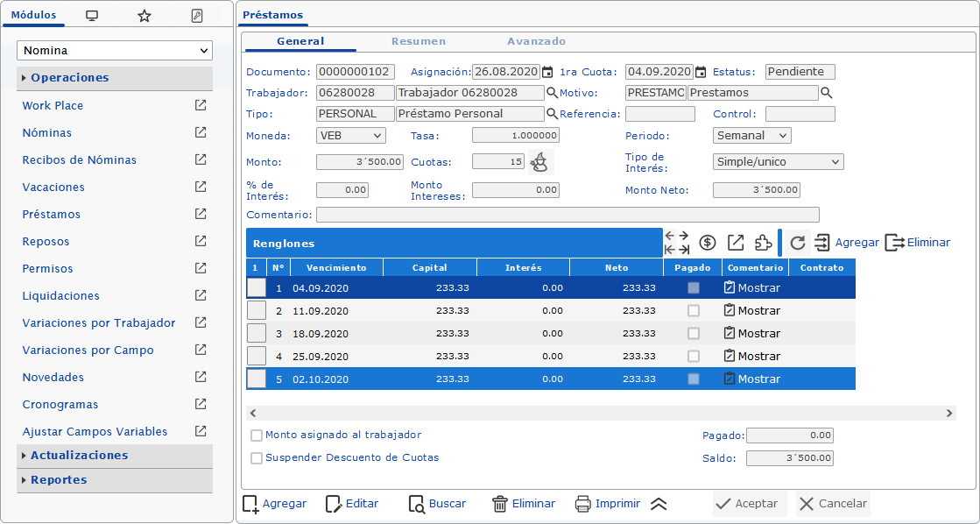Click the wizard icon beside Cuotas
The height and width of the screenshot is (524, 980).
pos(541,162)
